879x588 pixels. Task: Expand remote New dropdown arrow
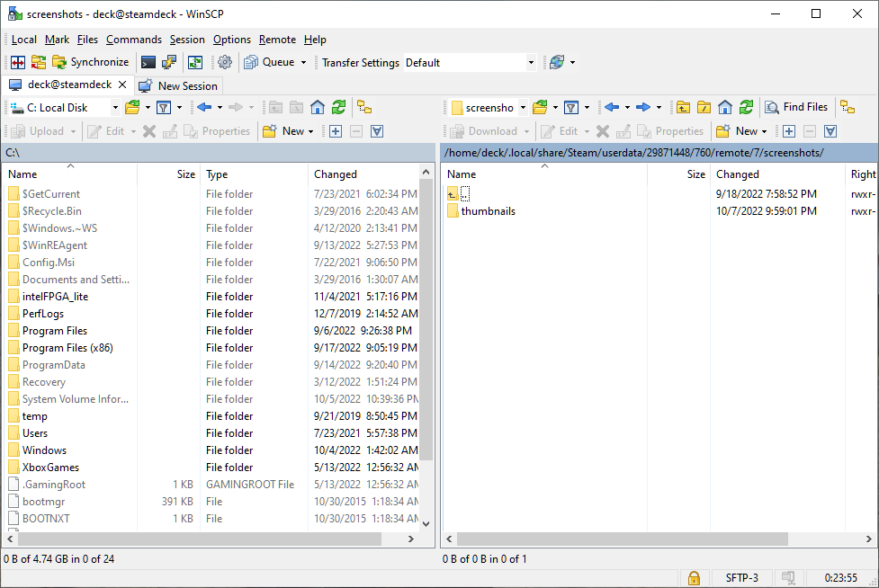coord(765,131)
